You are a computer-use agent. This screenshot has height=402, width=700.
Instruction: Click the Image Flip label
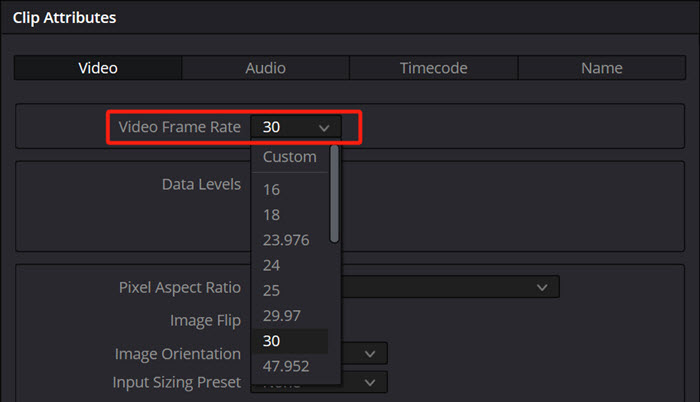205,320
